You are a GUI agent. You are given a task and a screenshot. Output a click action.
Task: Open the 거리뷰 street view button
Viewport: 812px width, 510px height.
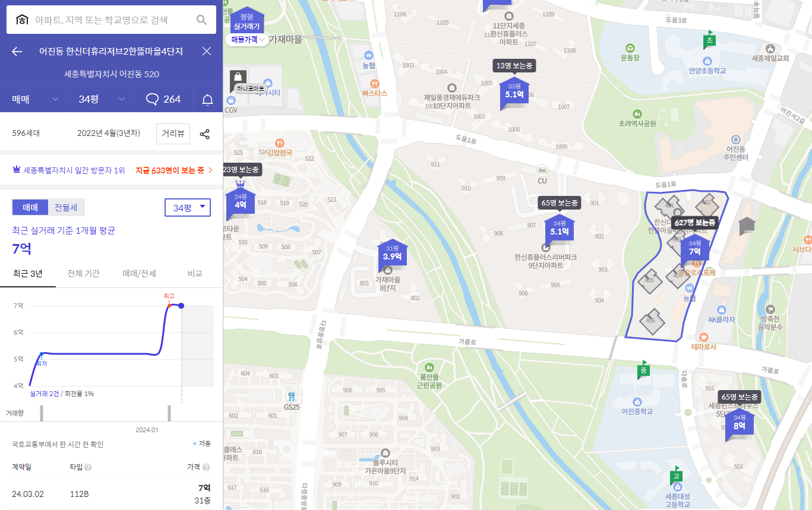click(x=173, y=134)
